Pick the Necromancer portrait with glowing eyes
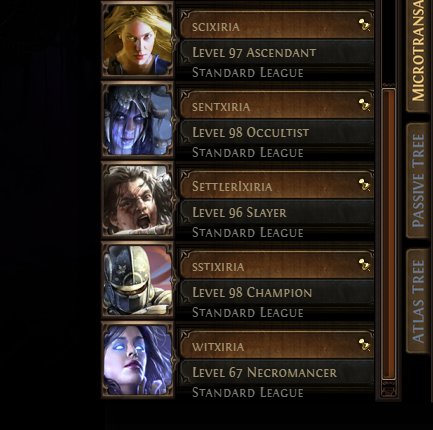Screen dimensions: 433x430 click(x=138, y=359)
